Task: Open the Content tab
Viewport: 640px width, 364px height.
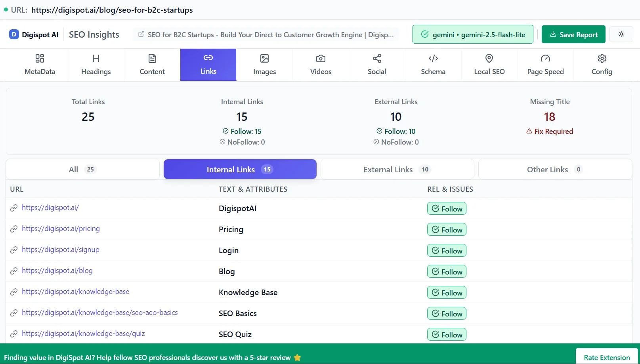Action: pyautogui.click(x=152, y=65)
